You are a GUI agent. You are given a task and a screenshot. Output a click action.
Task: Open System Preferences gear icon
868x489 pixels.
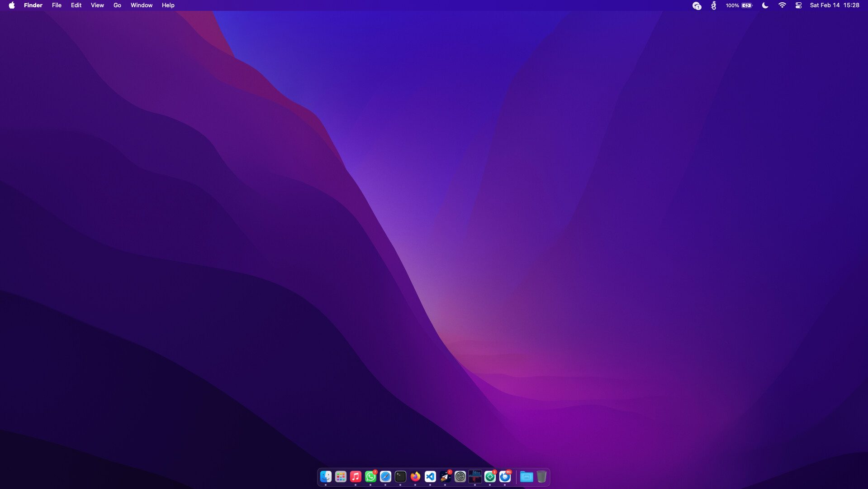tap(460, 476)
